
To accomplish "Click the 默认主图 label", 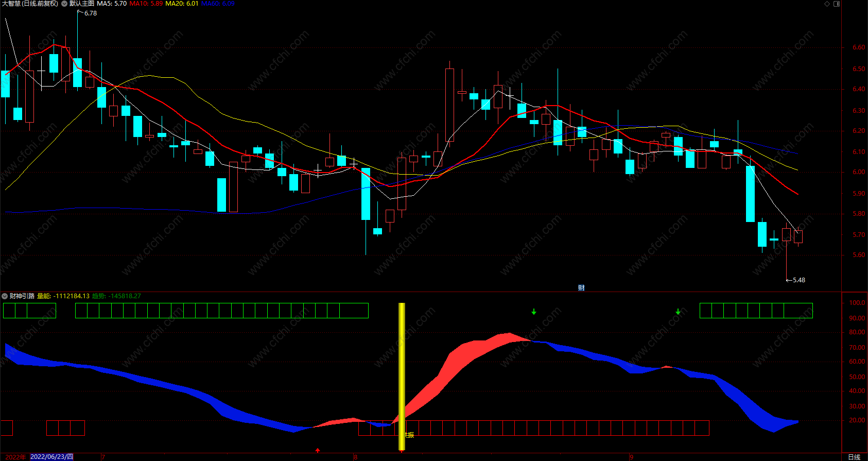I will click(x=82, y=4).
